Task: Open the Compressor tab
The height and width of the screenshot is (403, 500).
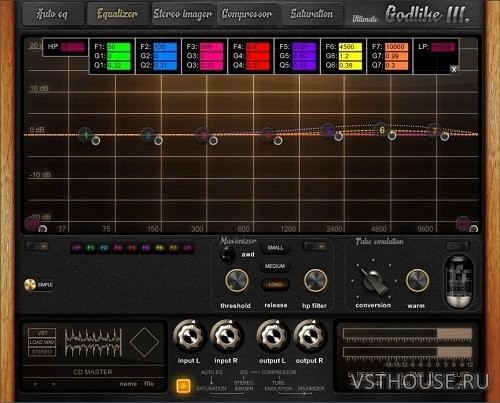Action: (247, 14)
